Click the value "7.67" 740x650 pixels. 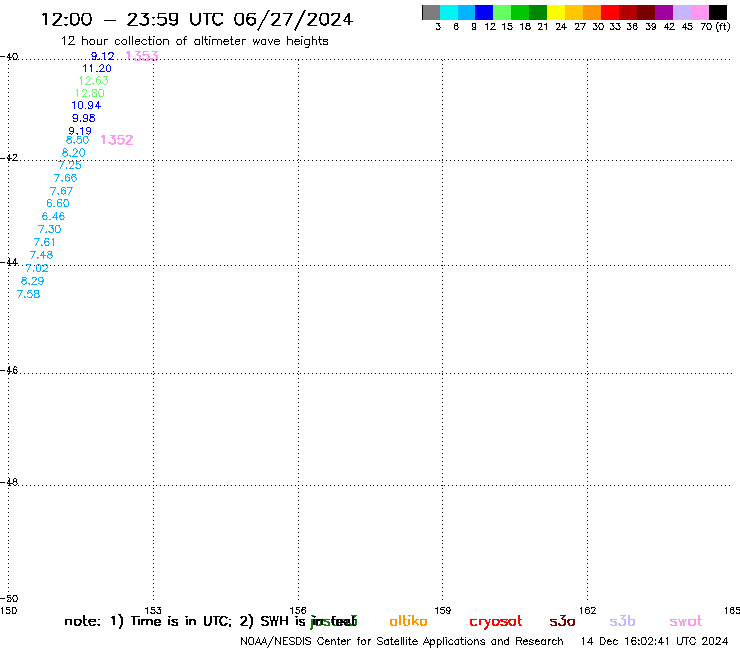click(x=61, y=191)
